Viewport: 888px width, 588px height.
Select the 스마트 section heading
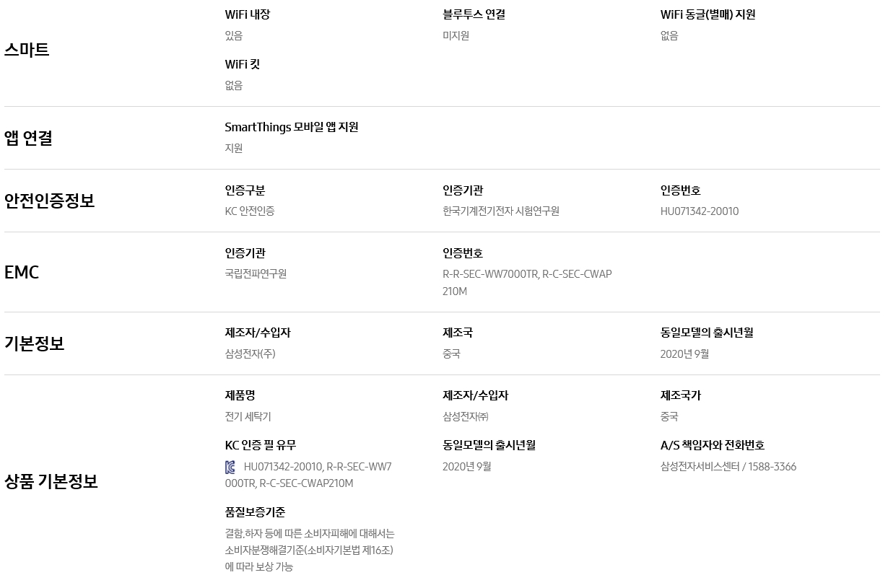pyautogui.click(x=27, y=50)
